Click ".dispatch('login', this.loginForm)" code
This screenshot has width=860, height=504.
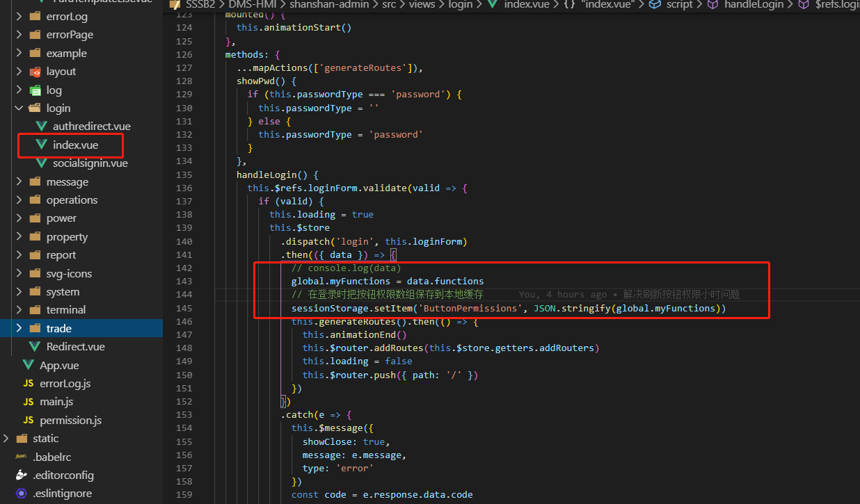click(x=374, y=241)
